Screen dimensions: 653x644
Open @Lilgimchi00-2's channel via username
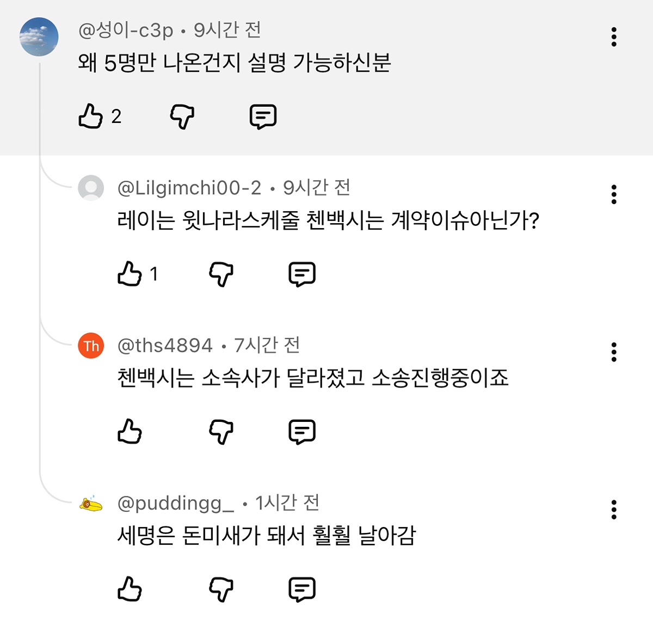(189, 188)
